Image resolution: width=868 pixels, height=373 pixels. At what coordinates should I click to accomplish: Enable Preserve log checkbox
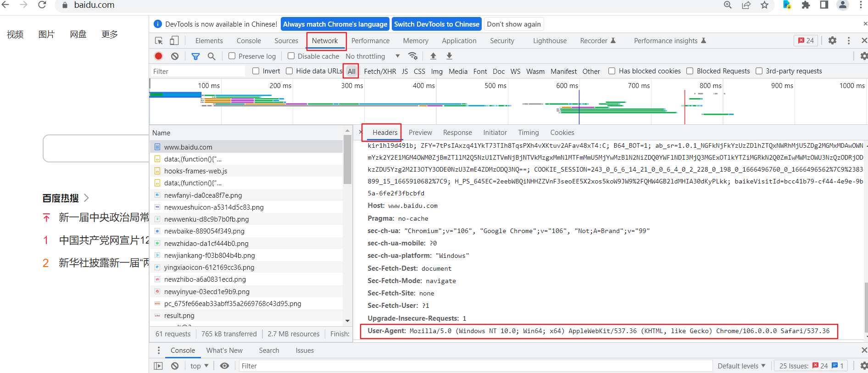(x=232, y=56)
